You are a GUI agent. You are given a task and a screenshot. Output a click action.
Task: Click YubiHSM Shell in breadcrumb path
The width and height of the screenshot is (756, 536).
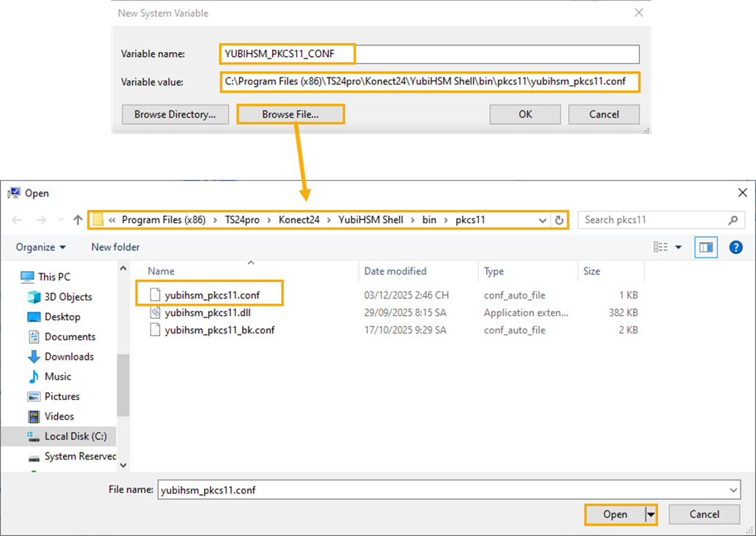click(370, 220)
